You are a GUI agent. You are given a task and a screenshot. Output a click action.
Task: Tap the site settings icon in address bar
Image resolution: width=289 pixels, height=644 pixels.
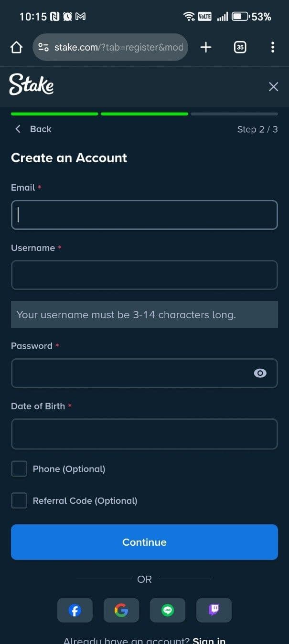tap(43, 47)
